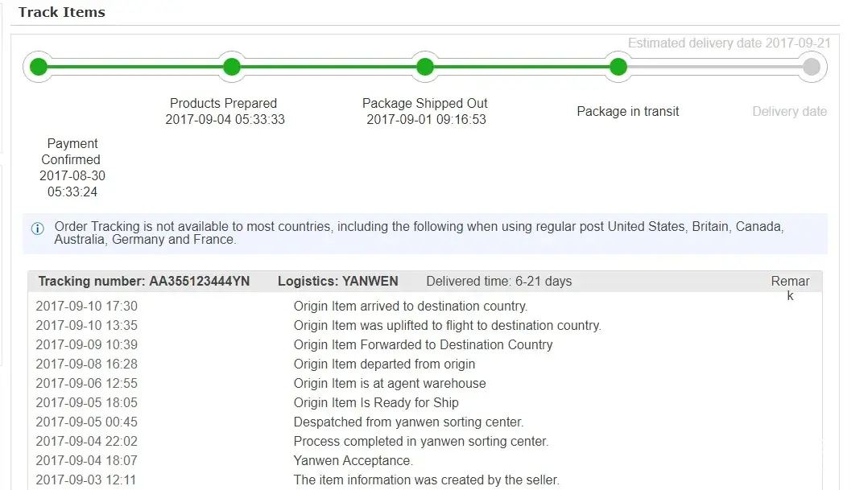Click the 'Yanwen Acceptance' tracking row
Screen dimensions: 868x490
pyautogui.click(x=353, y=460)
